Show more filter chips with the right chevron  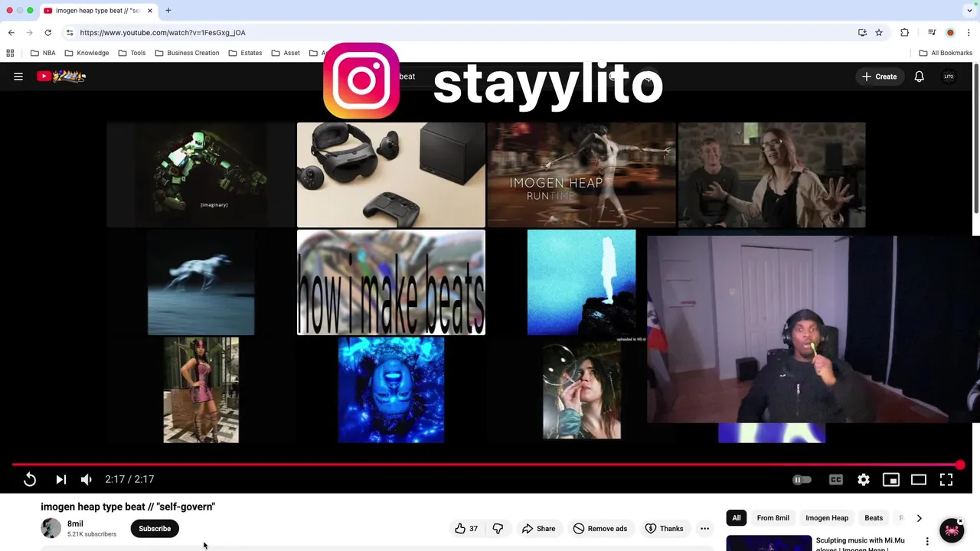(919, 518)
